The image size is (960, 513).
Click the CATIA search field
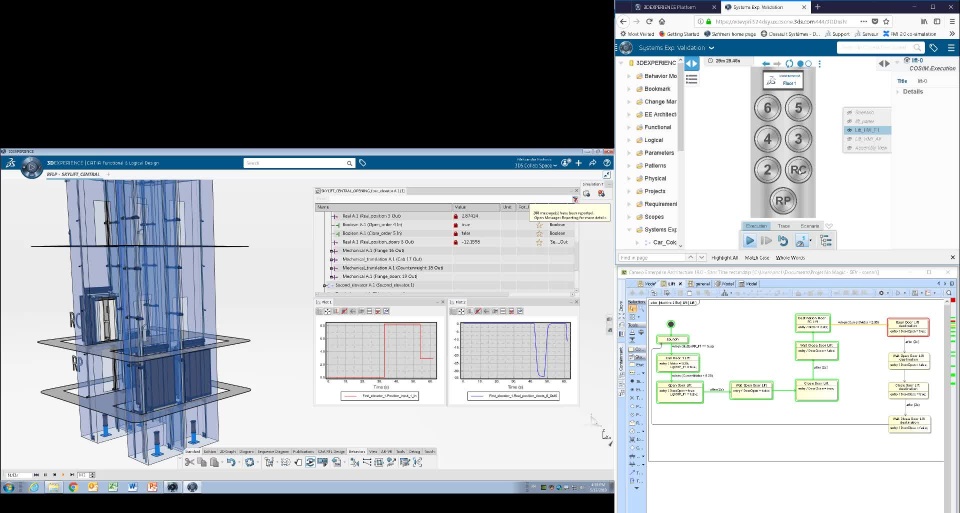point(299,163)
